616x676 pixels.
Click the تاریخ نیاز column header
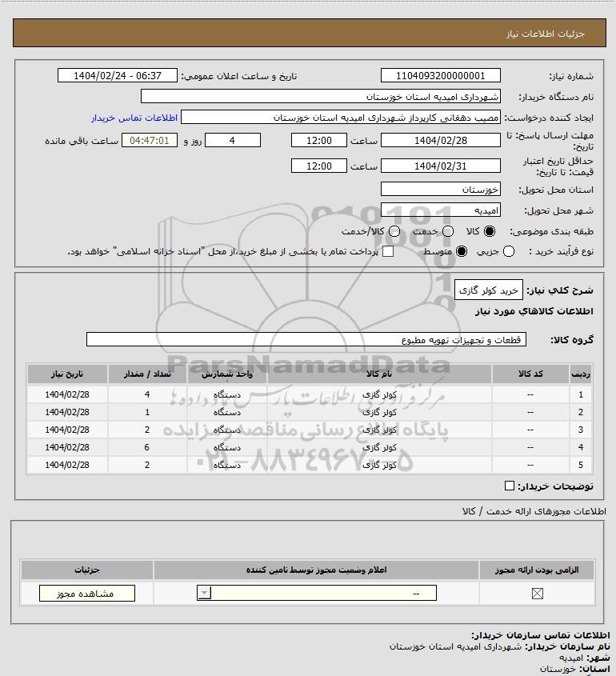point(67,374)
